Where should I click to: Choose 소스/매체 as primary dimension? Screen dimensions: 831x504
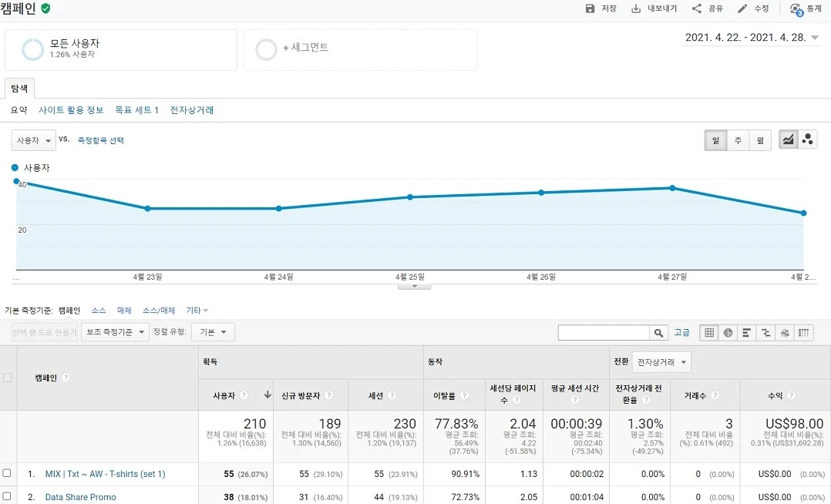tap(159, 311)
